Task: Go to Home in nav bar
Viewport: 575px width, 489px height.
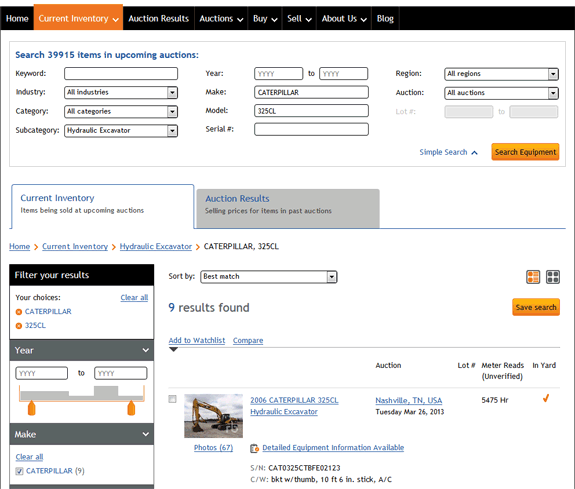Action: click(x=17, y=18)
